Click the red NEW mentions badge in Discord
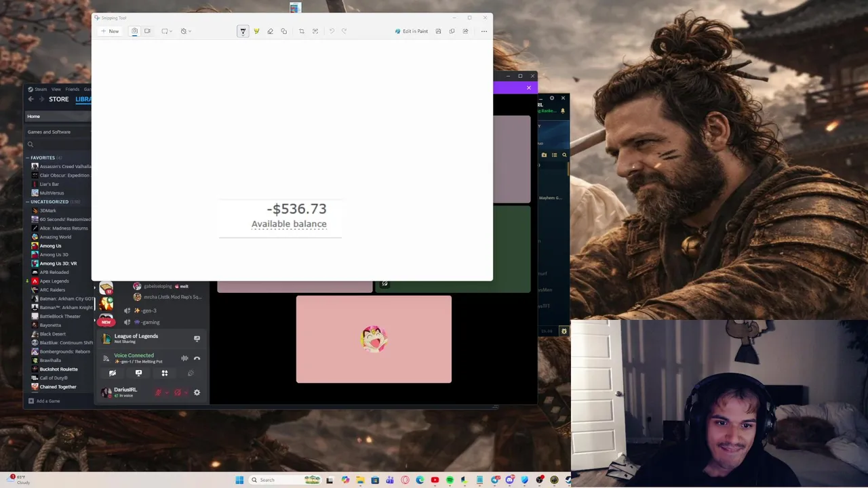Viewport: 868px width, 488px height. (106, 322)
